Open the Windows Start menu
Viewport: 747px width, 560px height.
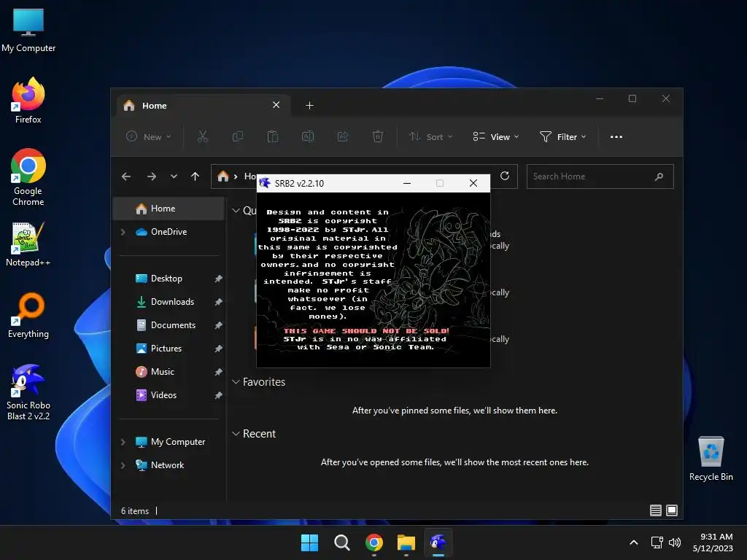(x=309, y=542)
